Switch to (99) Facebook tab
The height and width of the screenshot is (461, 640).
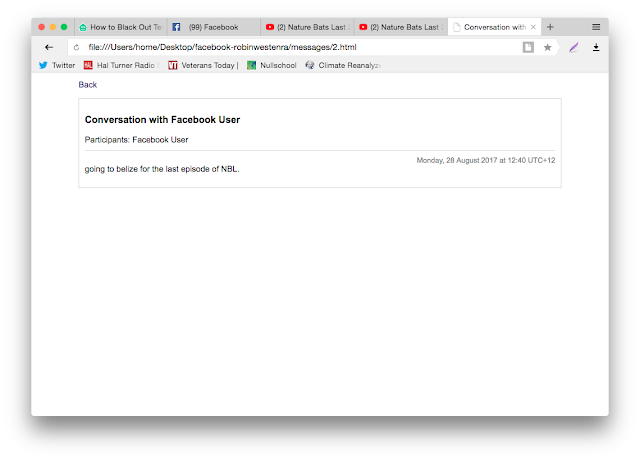click(214, 27)
